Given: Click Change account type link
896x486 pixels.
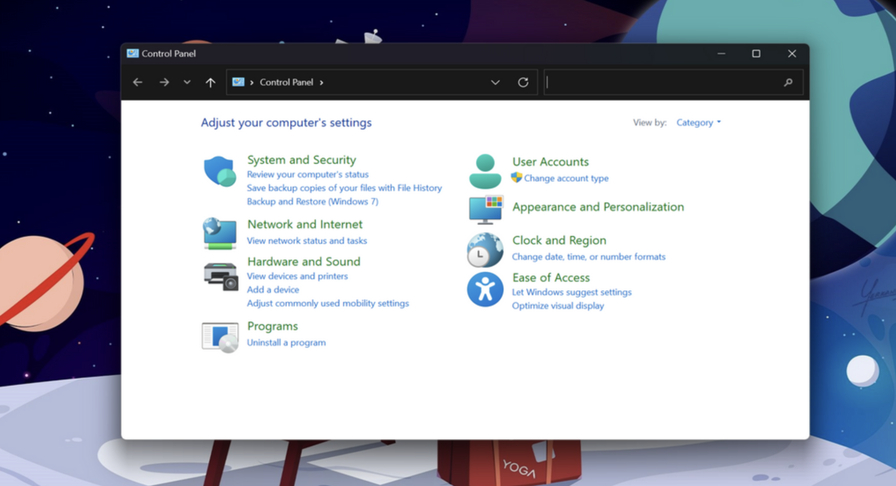Looking at the screenshot, I should click(x=566, y=179).
